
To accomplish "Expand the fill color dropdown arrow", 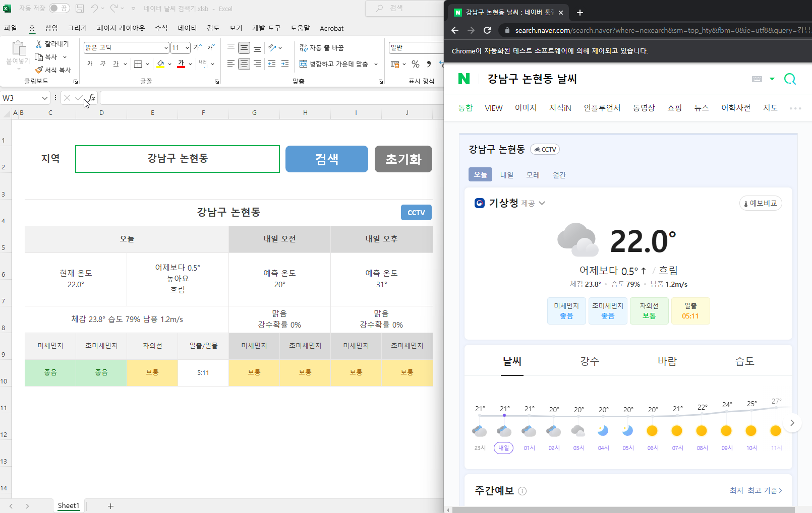I will (169, 64).
